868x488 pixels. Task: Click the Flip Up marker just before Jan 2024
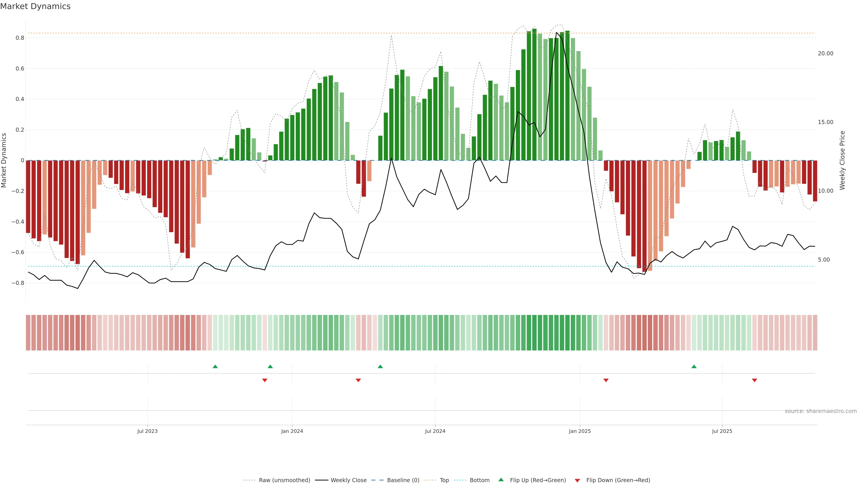270,366
